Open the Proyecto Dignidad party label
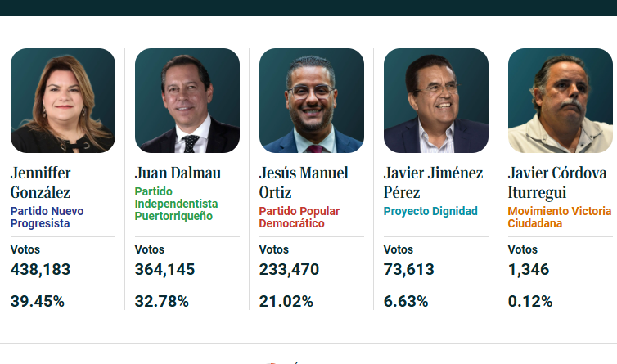This screenshot has width=617, height=364. tap(430, 211)
